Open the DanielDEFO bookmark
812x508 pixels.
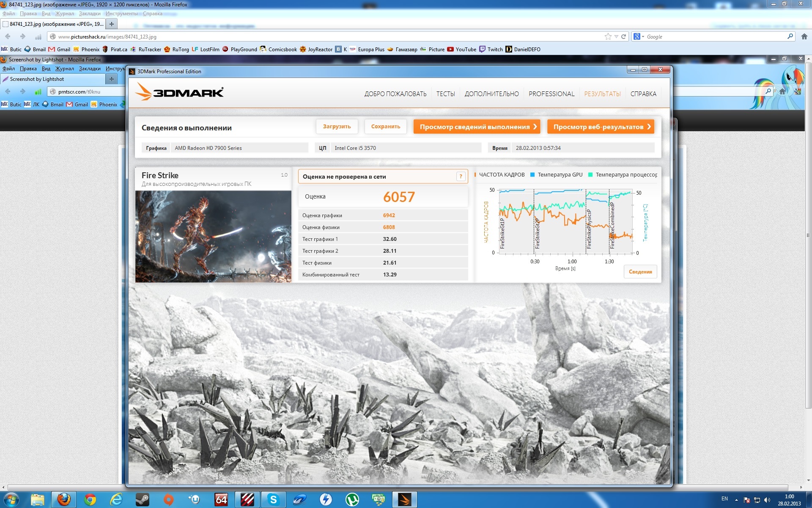click(x=523, y=49)
